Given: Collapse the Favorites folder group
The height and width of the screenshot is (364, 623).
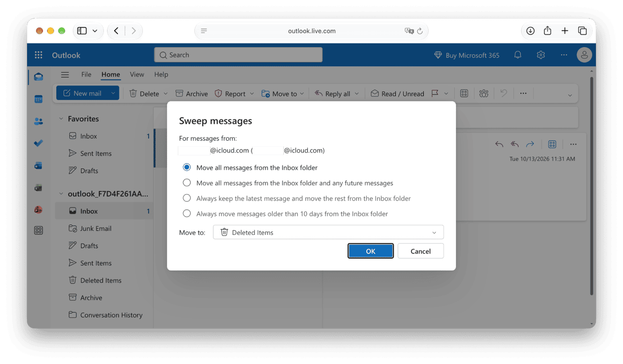Looking at the screenshot, I should coord(61,119).
